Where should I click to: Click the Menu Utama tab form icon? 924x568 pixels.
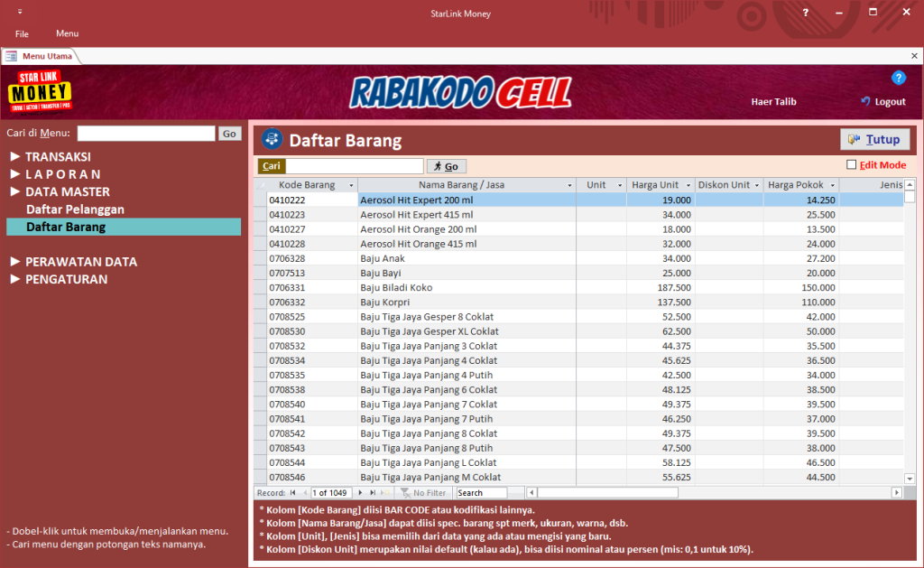(x=11, y=56)
